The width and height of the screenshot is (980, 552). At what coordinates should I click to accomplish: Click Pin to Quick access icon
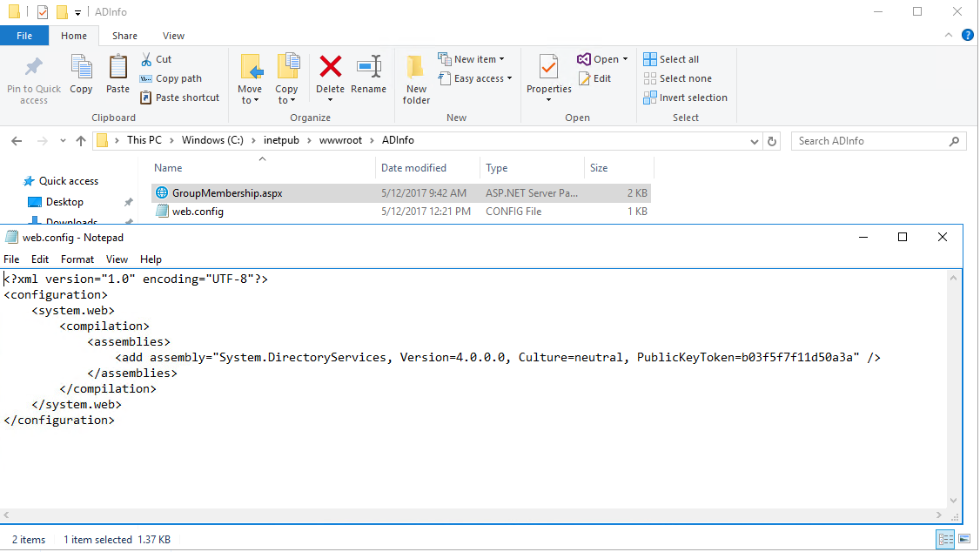(x=34, y=68)
